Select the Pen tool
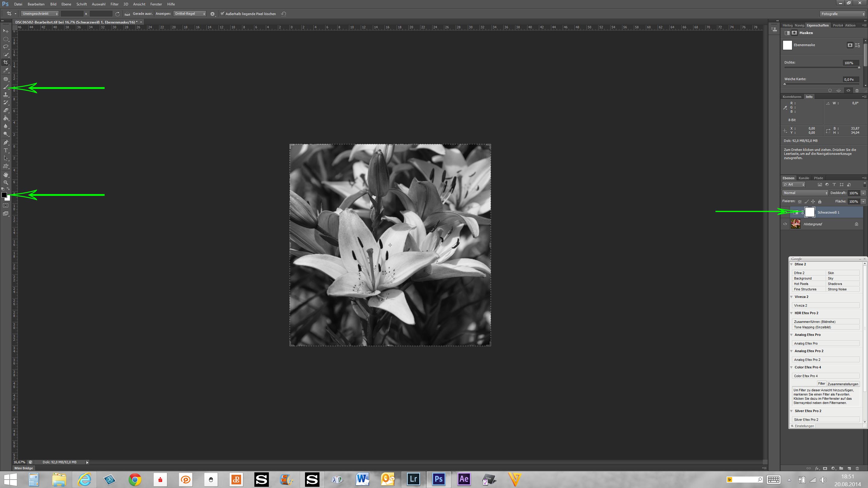The height and width of the screenshot is (488, 868). click(6, 142)
